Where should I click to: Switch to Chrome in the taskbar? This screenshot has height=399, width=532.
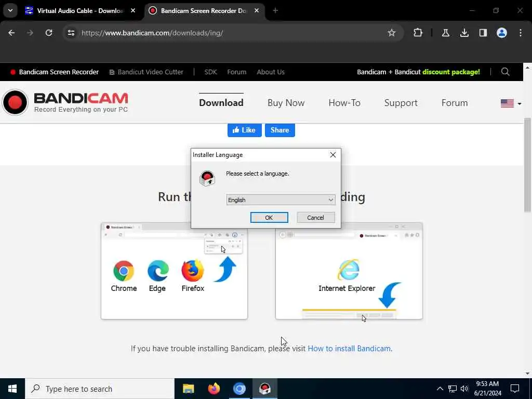[239, 389]
